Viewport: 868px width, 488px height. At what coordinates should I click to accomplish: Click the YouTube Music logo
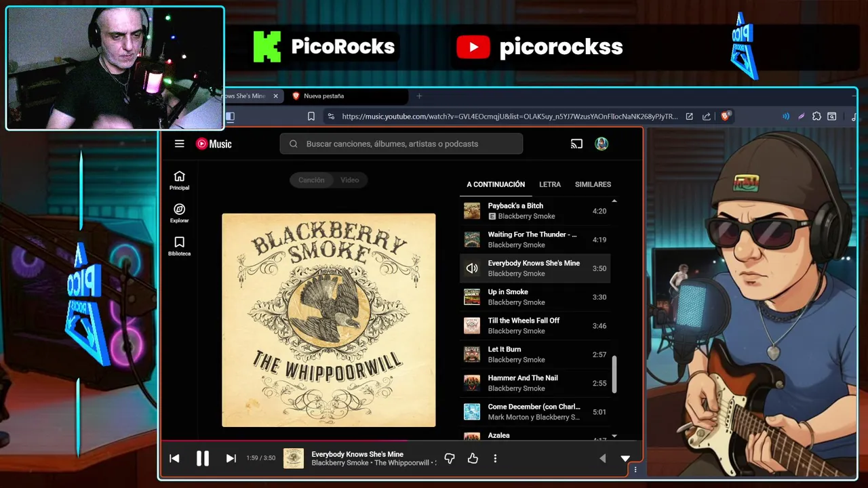[214, 144]
